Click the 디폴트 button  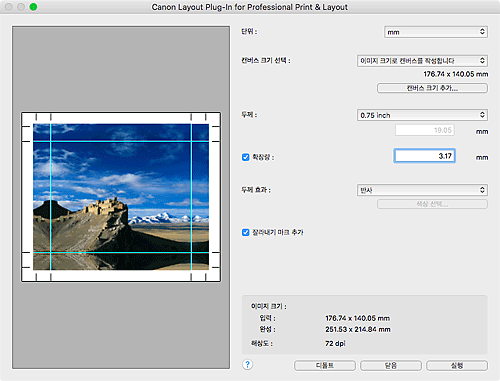click(x=325, y=366)
